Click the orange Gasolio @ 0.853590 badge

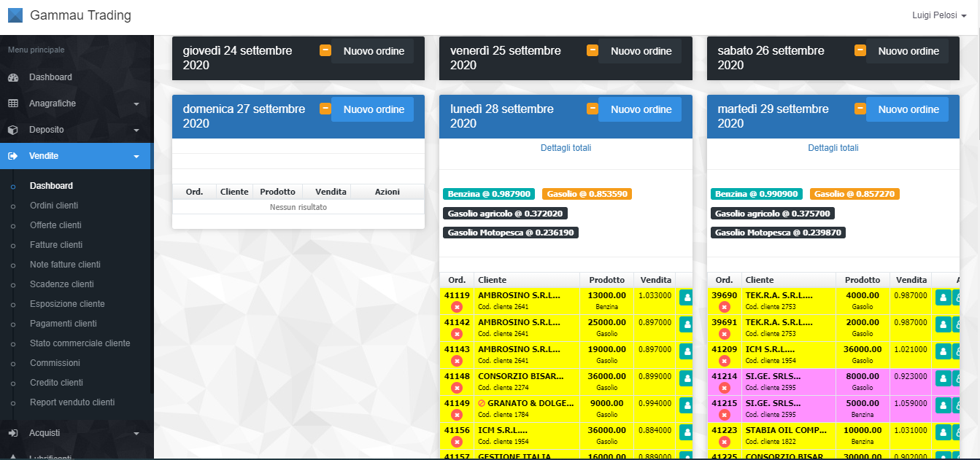[587, 194]
